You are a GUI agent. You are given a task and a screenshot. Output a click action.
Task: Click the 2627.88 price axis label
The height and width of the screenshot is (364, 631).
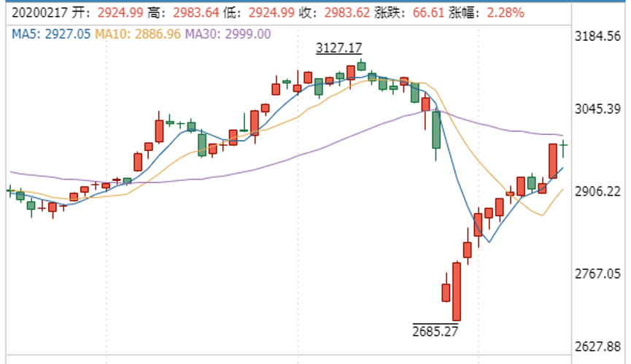coord(603,346)
